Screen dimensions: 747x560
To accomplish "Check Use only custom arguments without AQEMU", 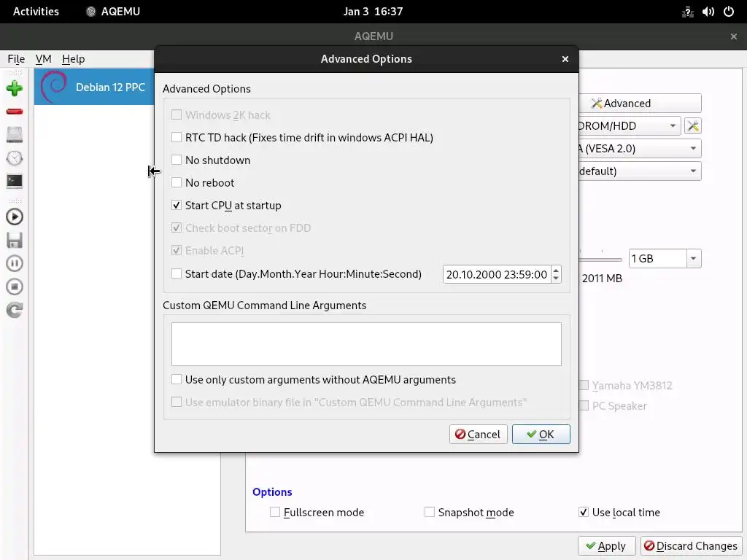I will (x=177, y=379).
